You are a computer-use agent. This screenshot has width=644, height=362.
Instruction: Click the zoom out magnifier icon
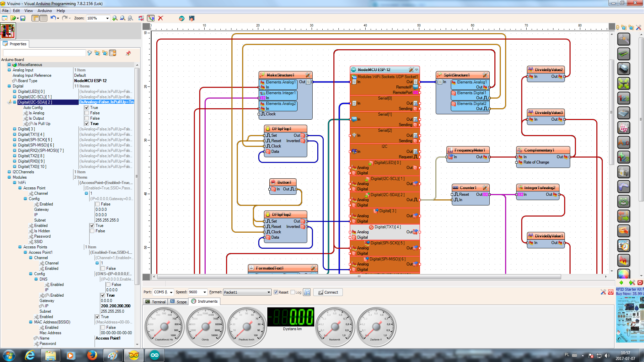[x=123, y=18]
